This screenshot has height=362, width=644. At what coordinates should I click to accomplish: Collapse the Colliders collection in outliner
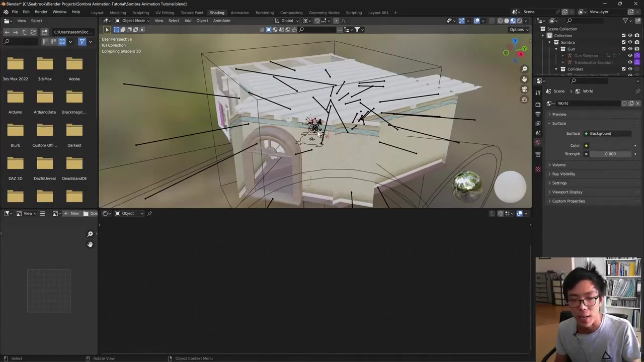(556, 69)
